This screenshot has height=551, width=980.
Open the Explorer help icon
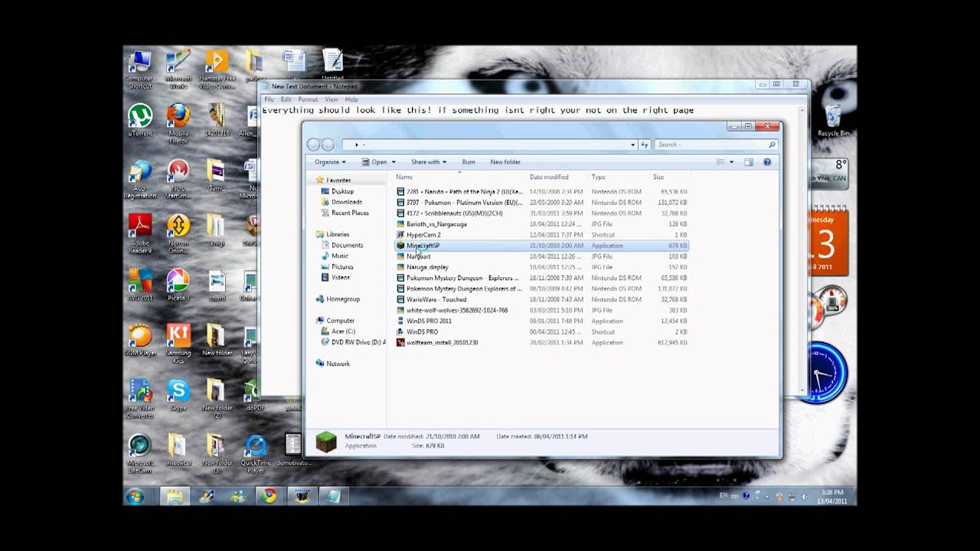767,162
